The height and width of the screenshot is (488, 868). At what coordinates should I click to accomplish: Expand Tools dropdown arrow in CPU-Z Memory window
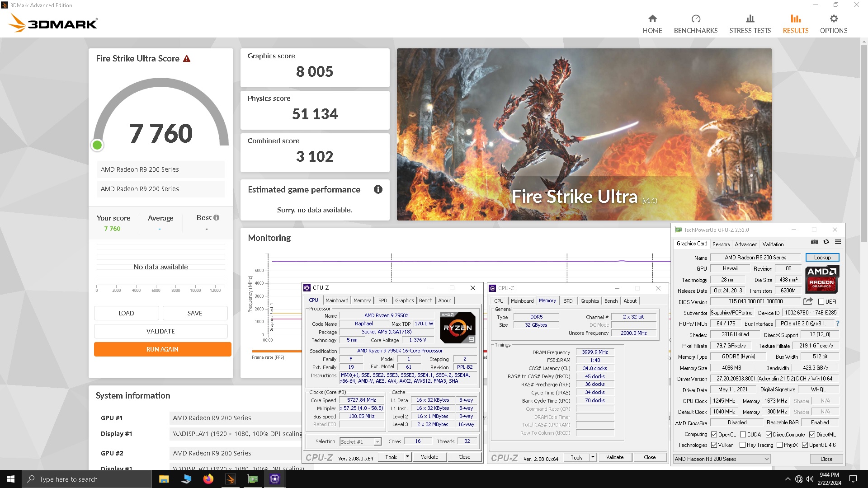click(592, 457)
